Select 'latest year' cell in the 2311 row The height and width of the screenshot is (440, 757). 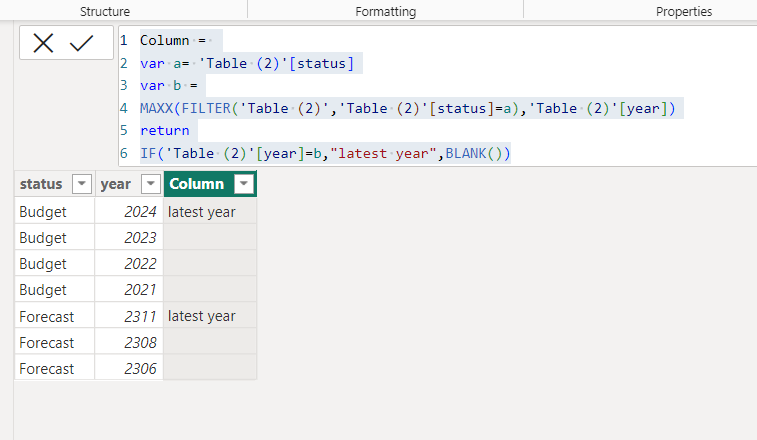[x=210, y=316]
